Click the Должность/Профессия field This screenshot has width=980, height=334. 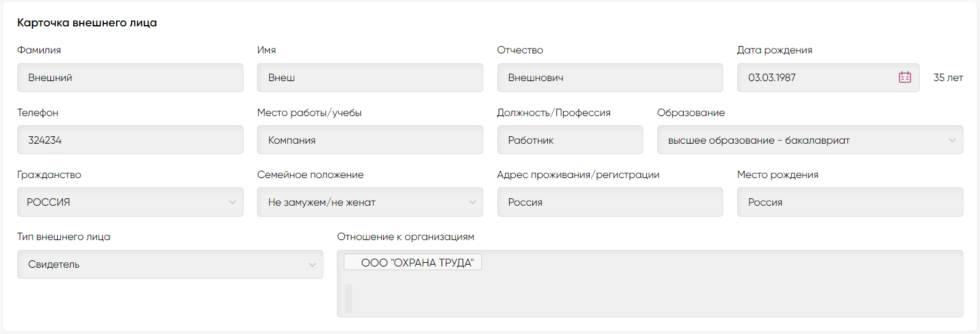coord(570,140)
